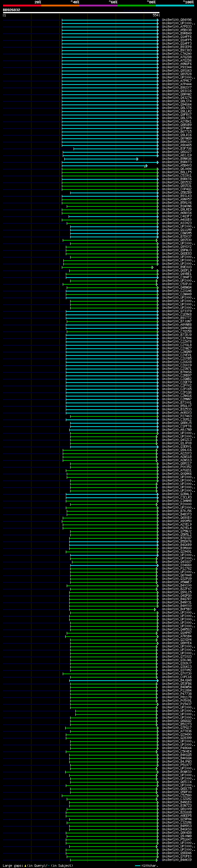This screenshot has height=868, width=197.
Task: Select the UniRef100_B9EXU3 label
Action: tap(177, 267)
